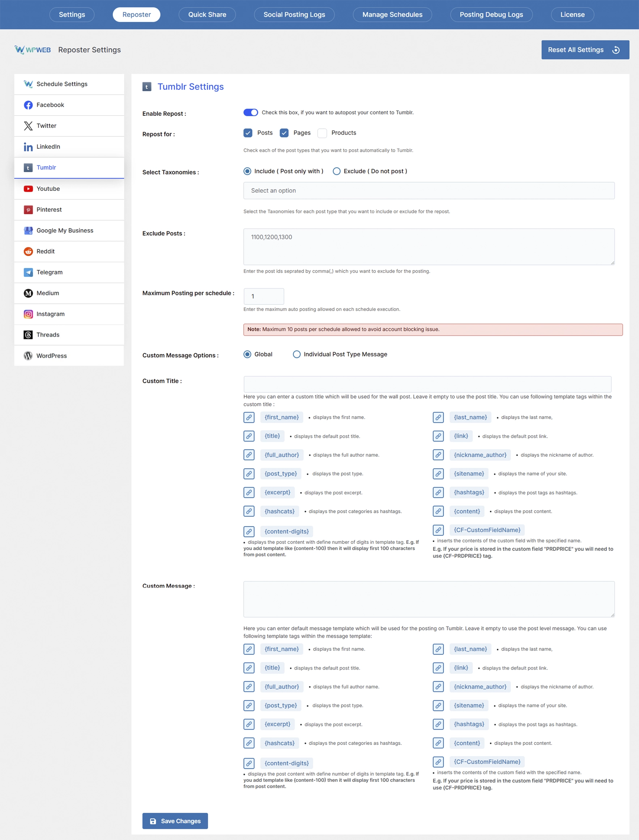Check the Products checkbox
This screenshot has height=840, width=639.
322,133
